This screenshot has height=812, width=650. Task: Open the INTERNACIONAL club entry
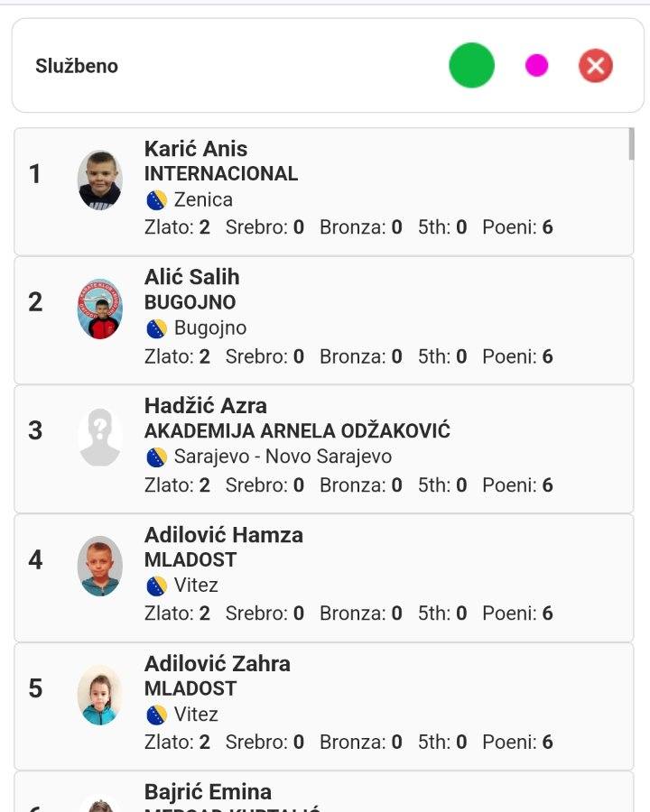[x=221, y=173]
